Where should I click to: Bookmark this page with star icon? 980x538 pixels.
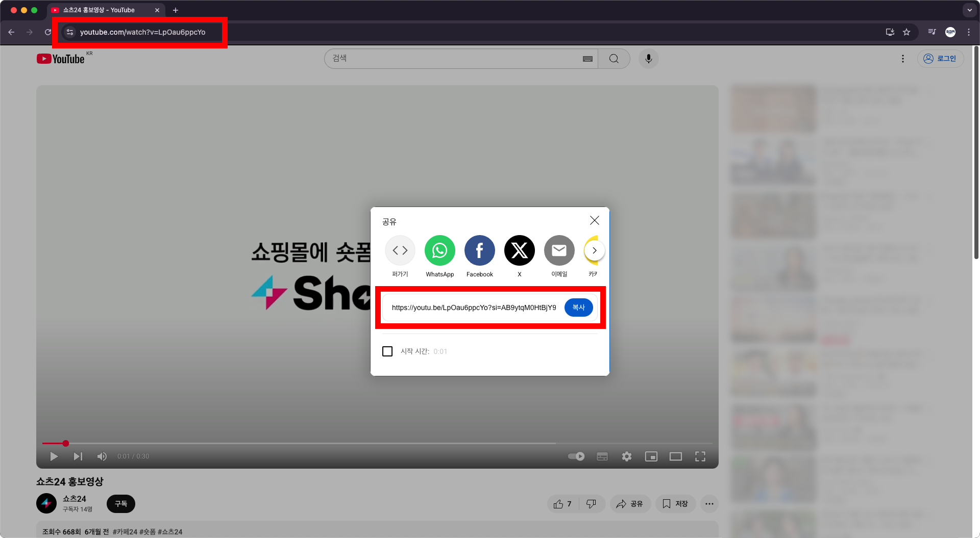[906, 32]
